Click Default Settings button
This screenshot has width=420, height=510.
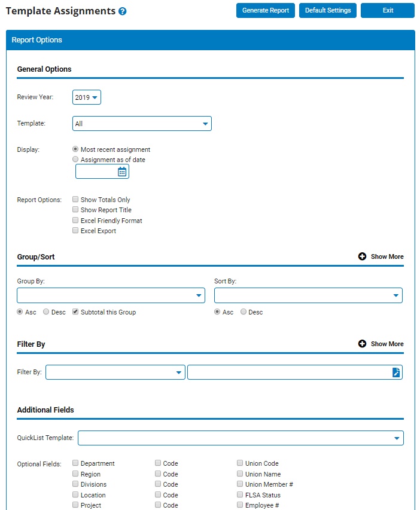tap(327, 10)
